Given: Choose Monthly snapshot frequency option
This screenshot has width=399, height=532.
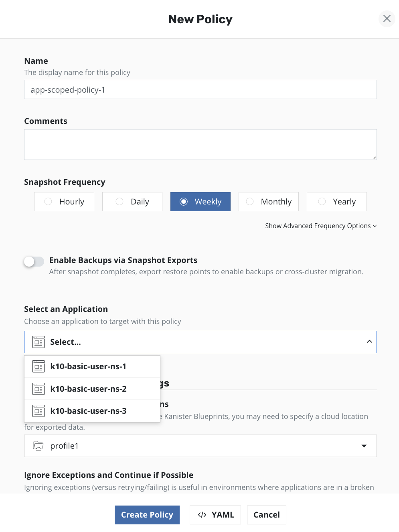Looking at the screenshot, I should (269, 202).
